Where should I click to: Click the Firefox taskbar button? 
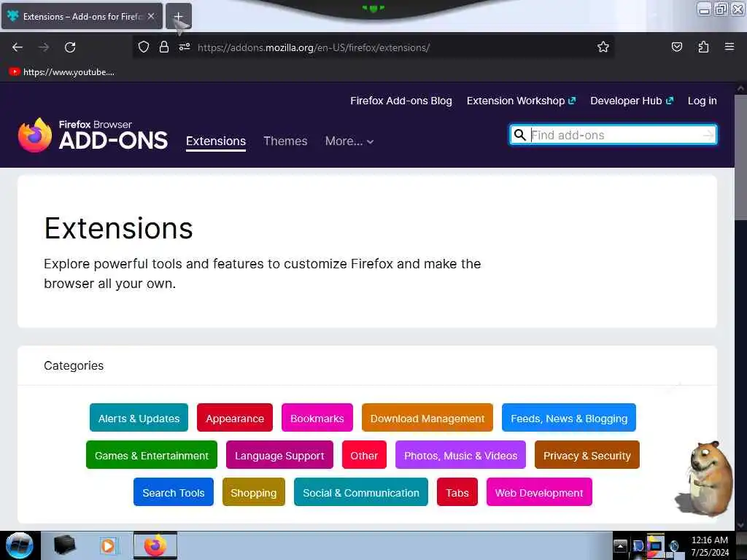pyautogui.click(x=155, y=545)
